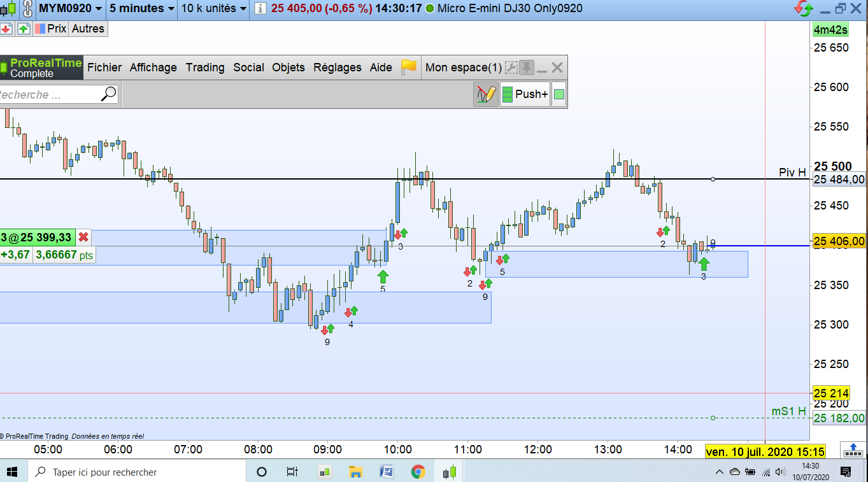Open Google Chrome from the taskbar
Screen dimensions: 868x482
pos(418,472)
